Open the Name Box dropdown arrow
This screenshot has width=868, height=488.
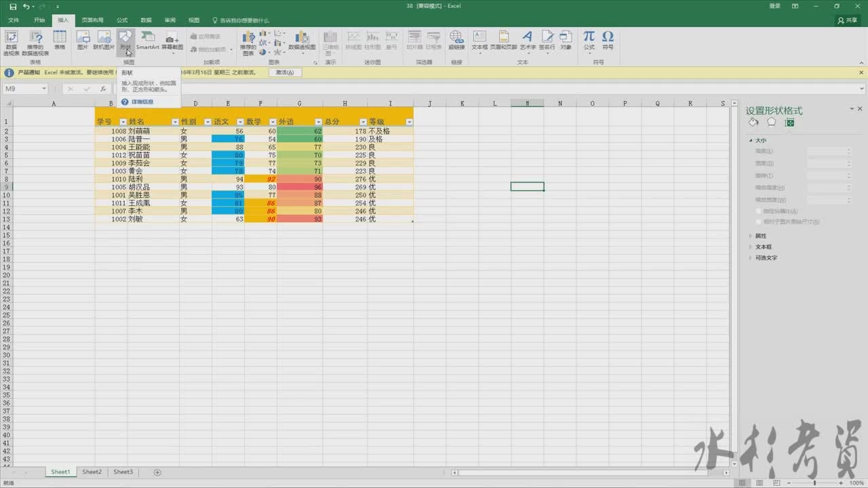pyautogui.click(x=44, y=89)
